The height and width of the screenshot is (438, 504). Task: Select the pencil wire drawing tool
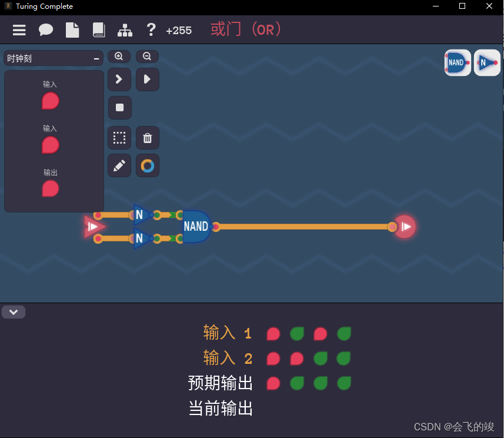pos(119,166)
